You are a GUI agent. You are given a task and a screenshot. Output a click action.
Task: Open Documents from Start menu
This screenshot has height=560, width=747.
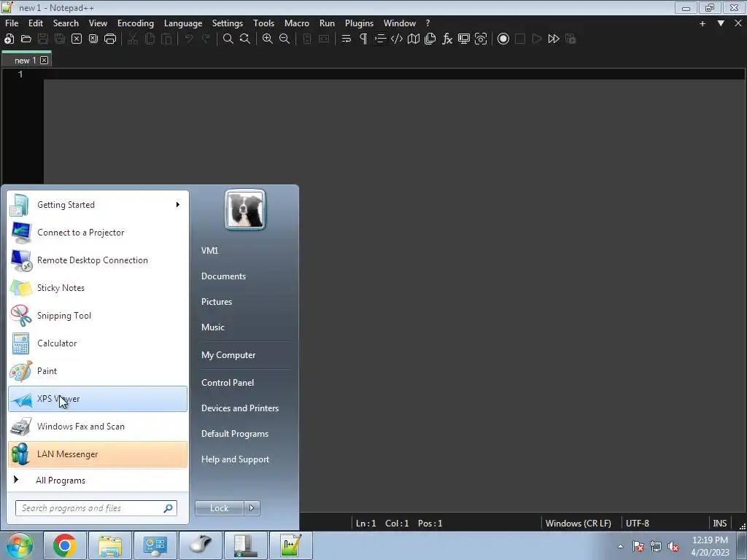click(223, 276)
